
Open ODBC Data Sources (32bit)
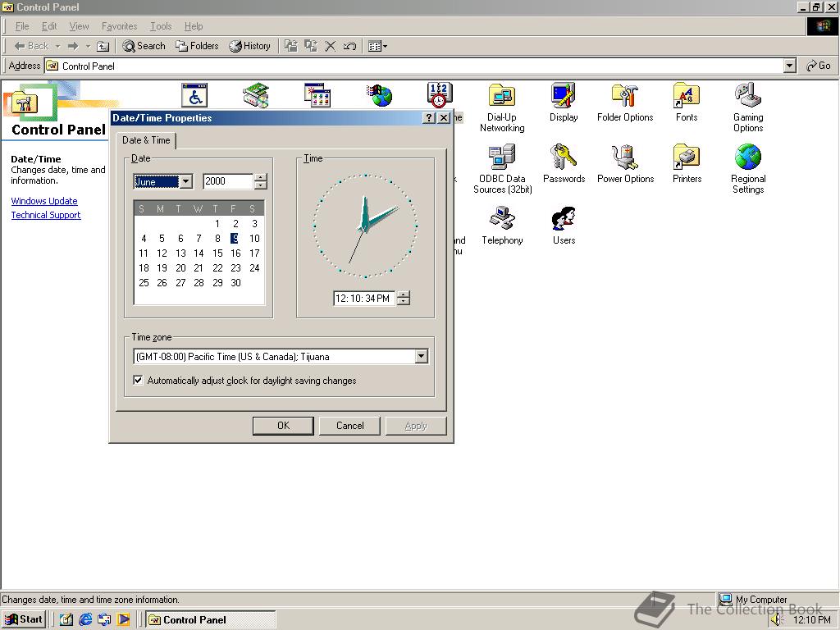pos(503,169)
